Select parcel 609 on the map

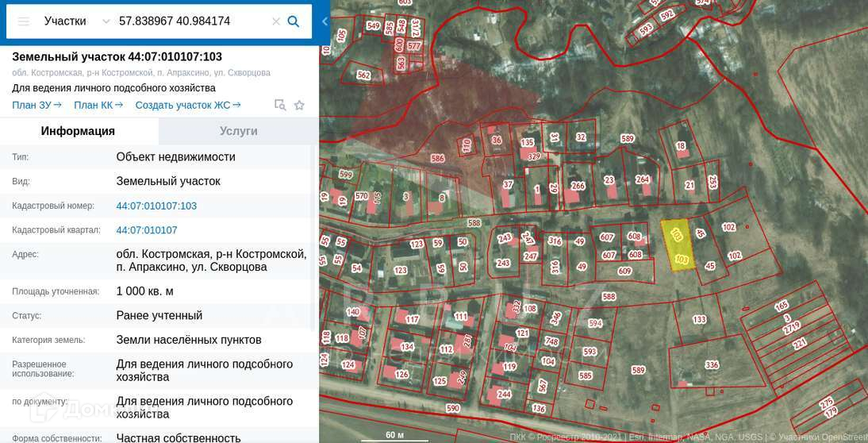624,272
